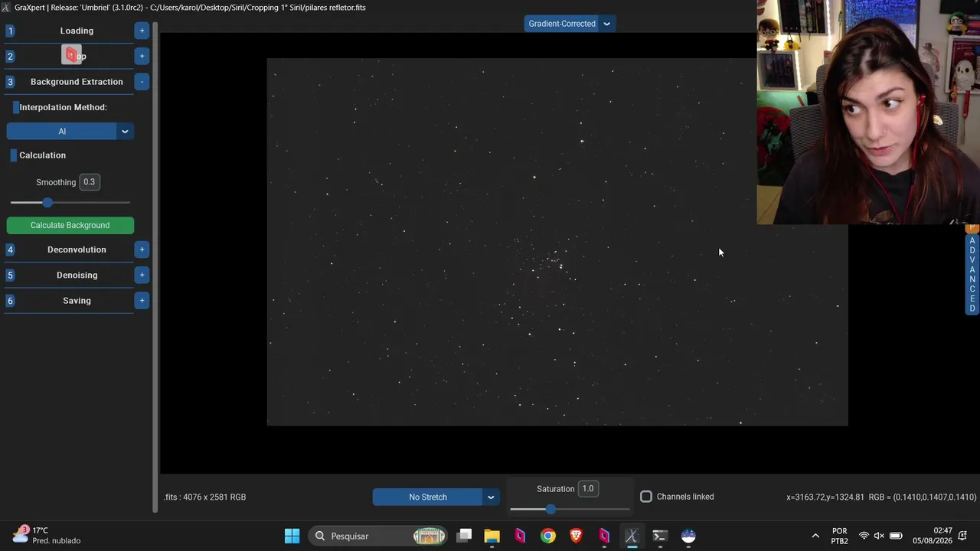Open the planetarium taskbar icon after the terminal
Screen dimensions: 980x551
click(688, 536)
